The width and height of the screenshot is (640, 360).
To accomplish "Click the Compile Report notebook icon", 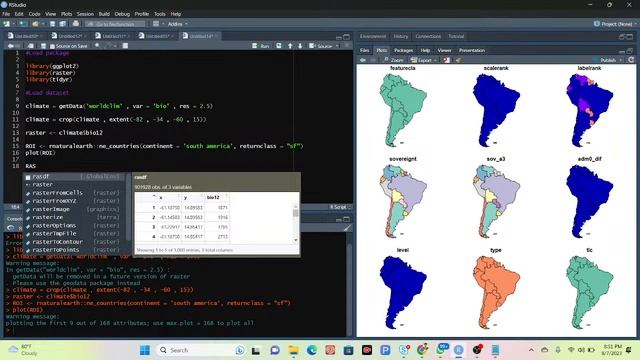I will pyautogui.click(x=125, y=46).
